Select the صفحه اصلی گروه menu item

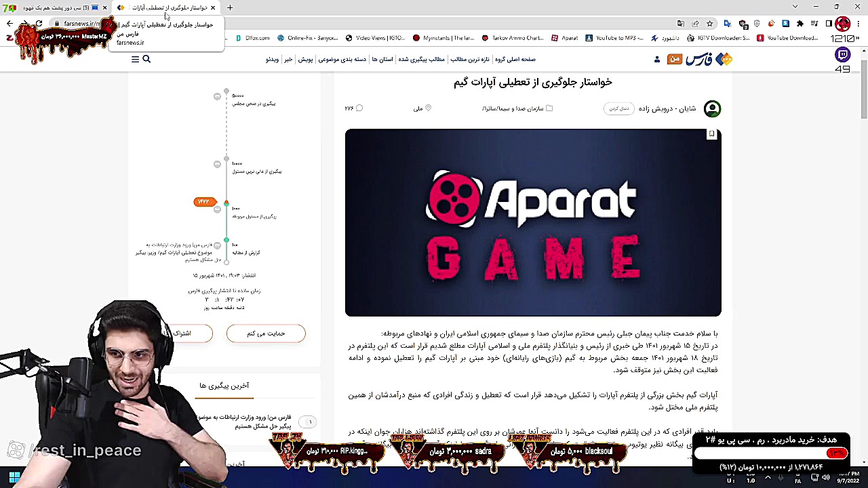tap(517, 59)
